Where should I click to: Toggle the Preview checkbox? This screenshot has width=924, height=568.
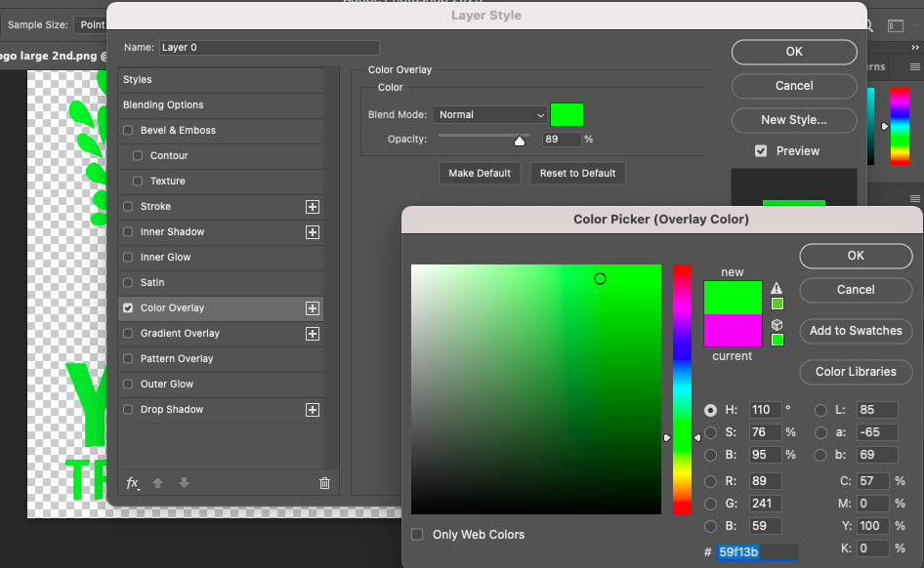[761, 151]
